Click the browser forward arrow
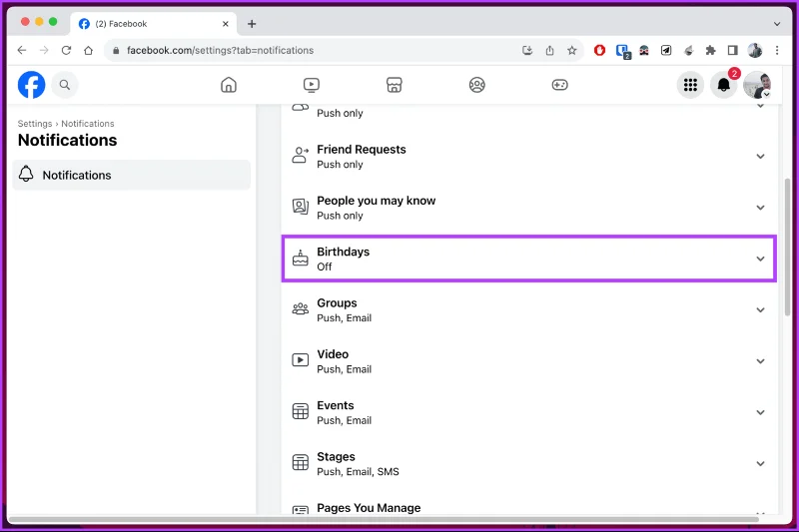Viewport: 799px width, 532px height. (44, 50)
